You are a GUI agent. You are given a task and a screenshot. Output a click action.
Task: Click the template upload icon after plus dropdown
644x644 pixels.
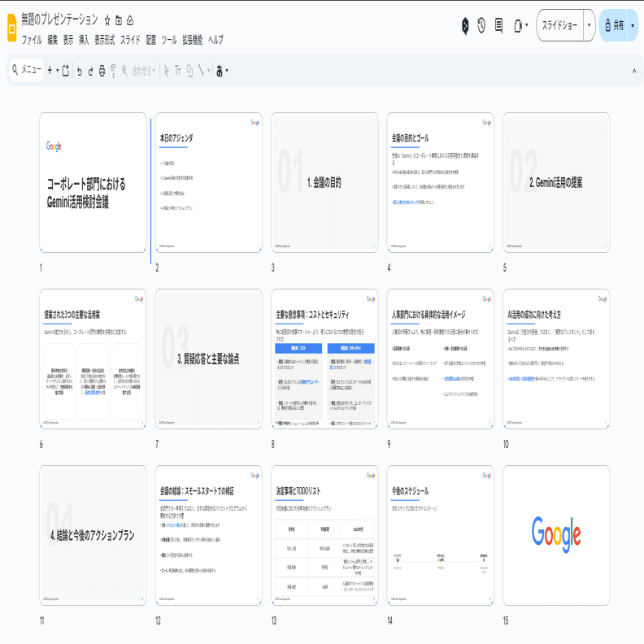(x=66, y=71)
